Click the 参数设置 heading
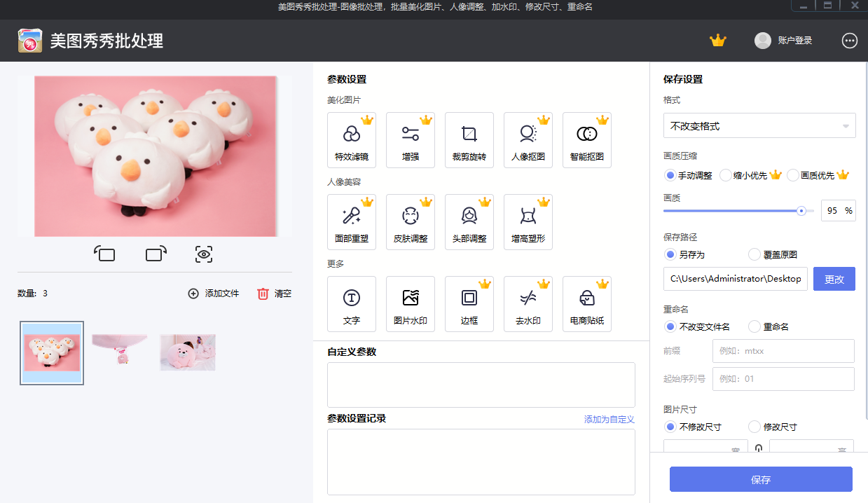 pyautogui.click(x=347, y=79)
